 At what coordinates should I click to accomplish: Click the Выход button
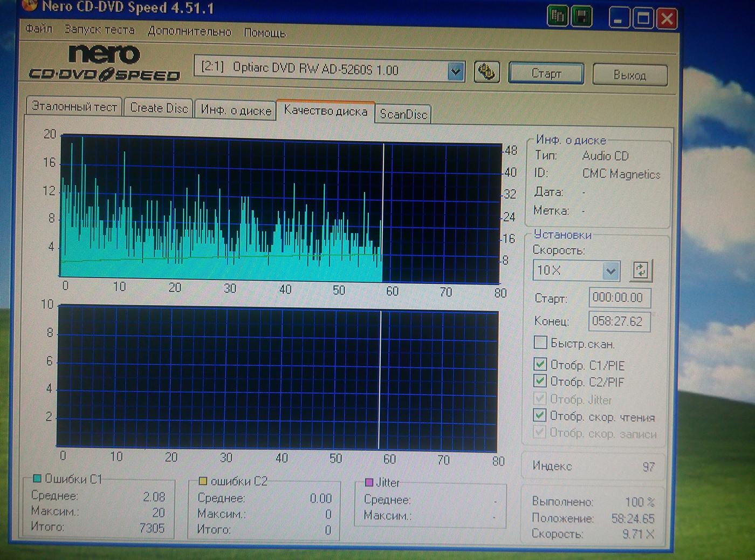click(x=629, y=75)
